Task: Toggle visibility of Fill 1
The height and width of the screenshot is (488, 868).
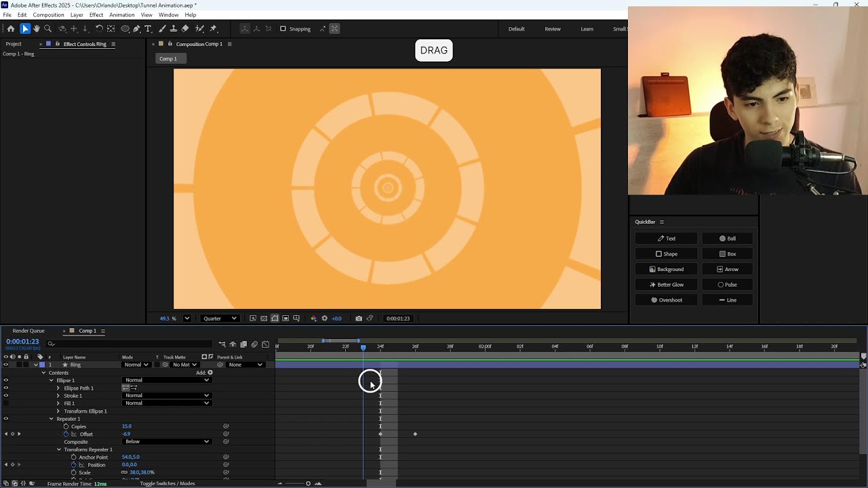Action: coord(6,403)
